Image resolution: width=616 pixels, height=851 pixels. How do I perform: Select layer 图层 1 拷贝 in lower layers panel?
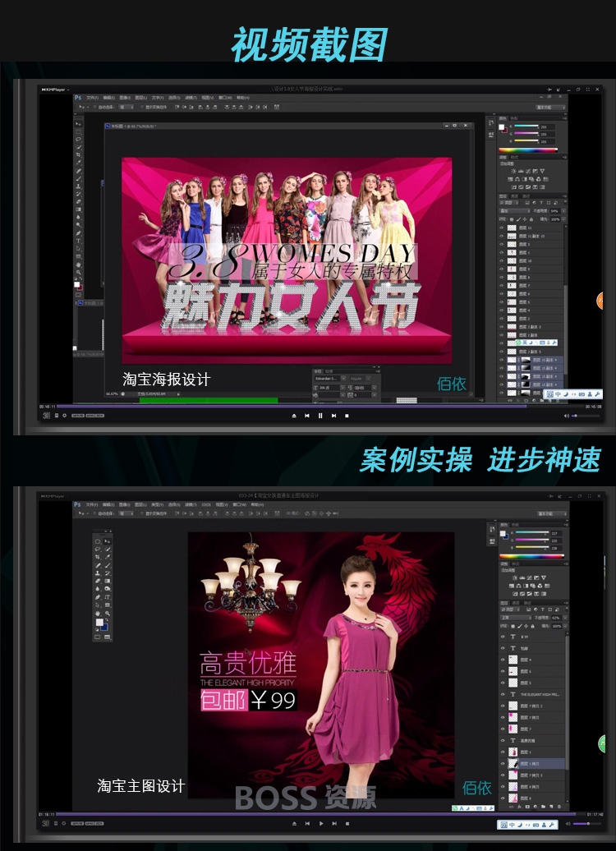(x=532, y=763)
